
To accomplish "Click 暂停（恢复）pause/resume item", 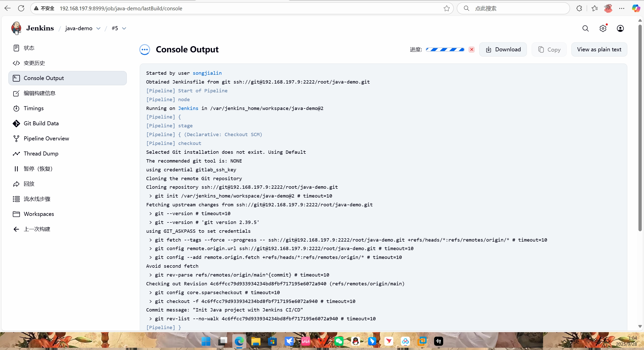I will tap(67, 169).
